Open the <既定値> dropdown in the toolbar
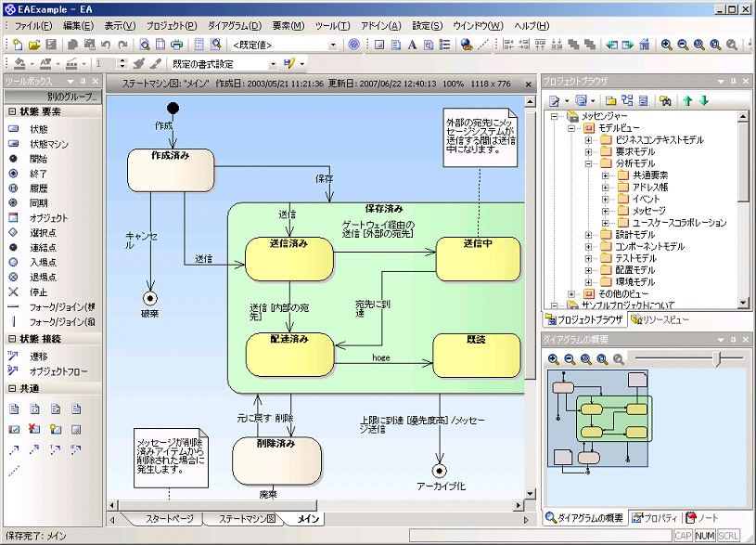756x545 pixels. [333, 45]
